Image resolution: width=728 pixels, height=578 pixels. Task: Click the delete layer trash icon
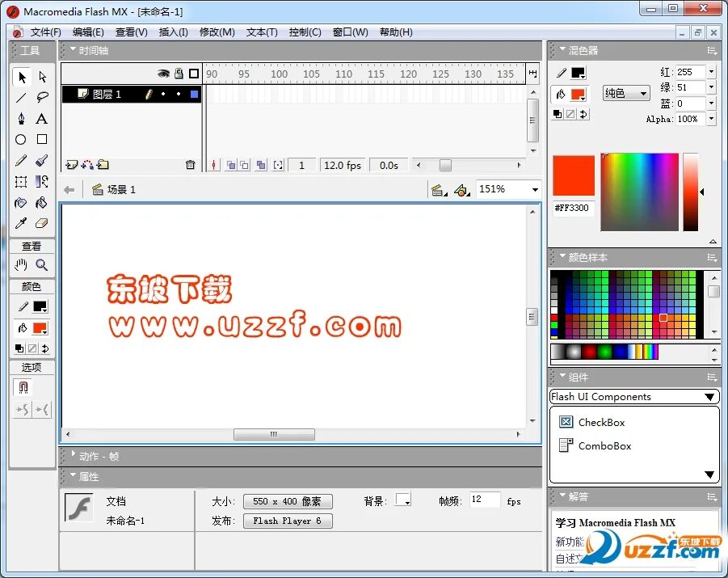(191, 165)
